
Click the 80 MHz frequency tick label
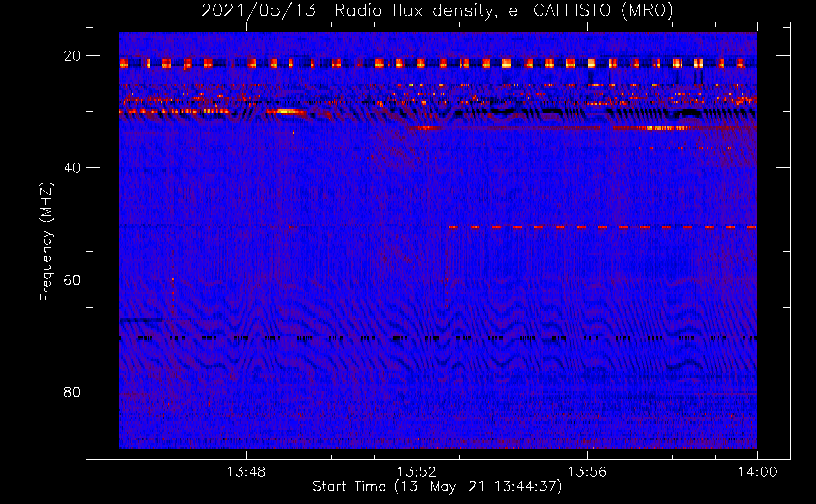tap(72, 392)
